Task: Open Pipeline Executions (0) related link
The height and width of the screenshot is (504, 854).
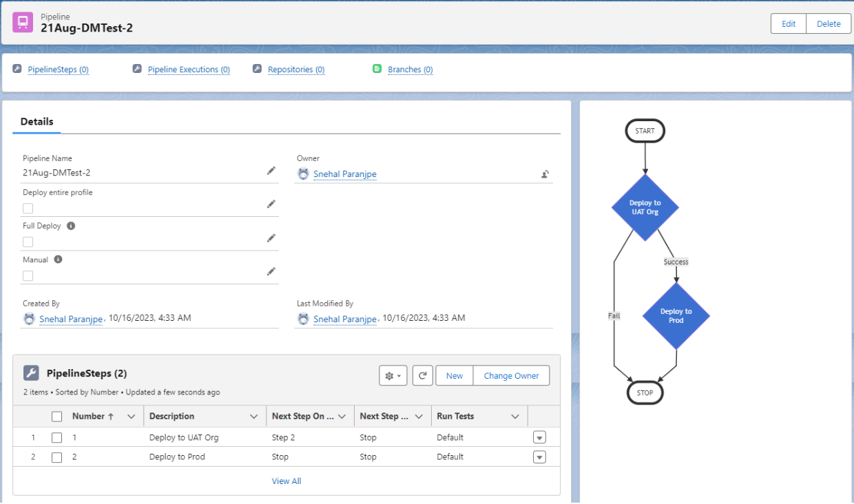Action: [x=189, y=70]
